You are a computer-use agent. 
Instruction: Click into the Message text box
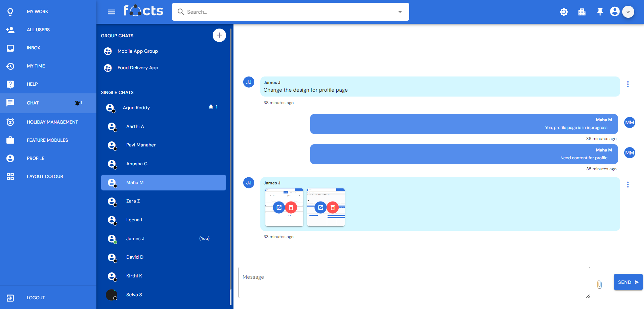(414, 282)
